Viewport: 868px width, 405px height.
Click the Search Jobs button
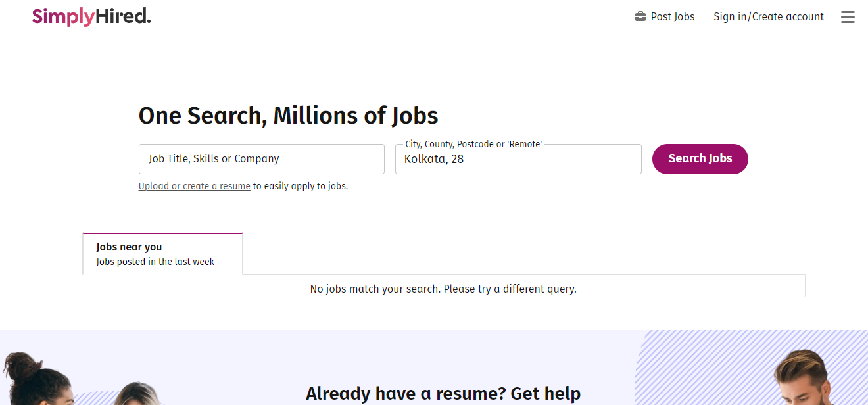(700, 159)
